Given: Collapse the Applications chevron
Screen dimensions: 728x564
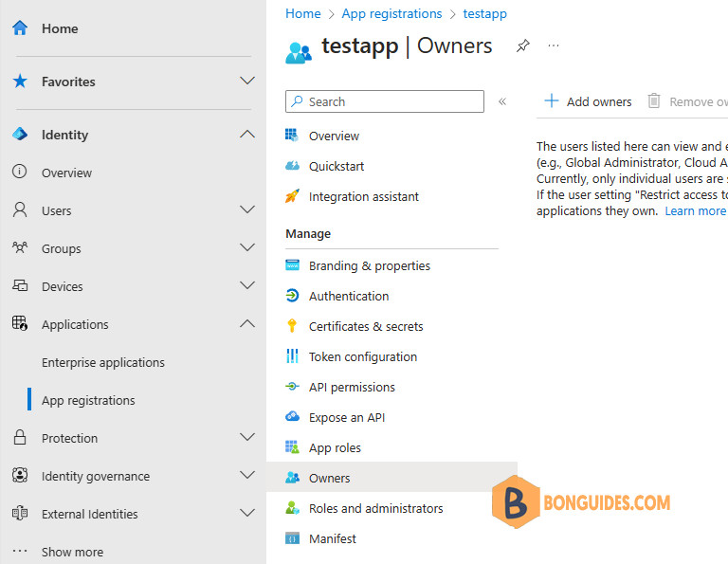Looking at the screenshot, I should pos(247,323).
